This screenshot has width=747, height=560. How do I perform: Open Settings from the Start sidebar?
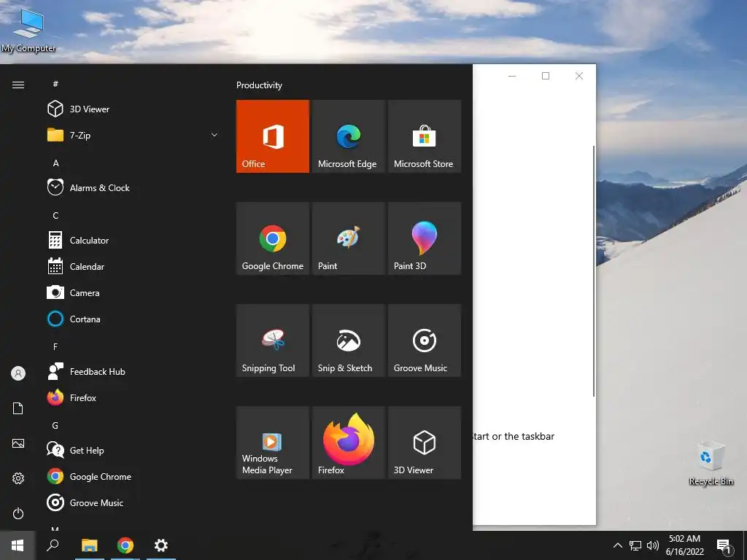click(18, 478)
